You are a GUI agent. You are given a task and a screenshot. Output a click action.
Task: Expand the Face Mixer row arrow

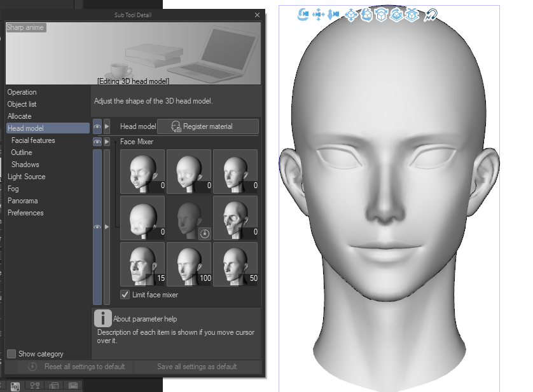tap(107, 142)
